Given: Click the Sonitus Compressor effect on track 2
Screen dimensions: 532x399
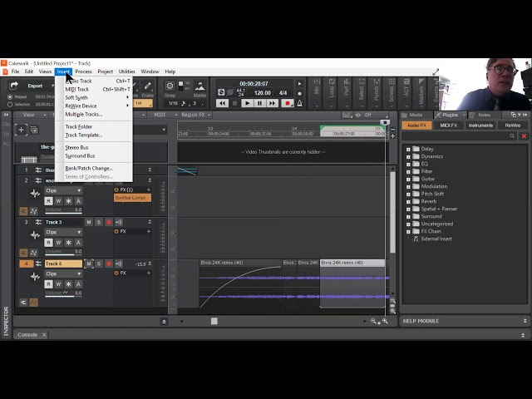Looking at the screenshot, I should (x=132, y=198).
